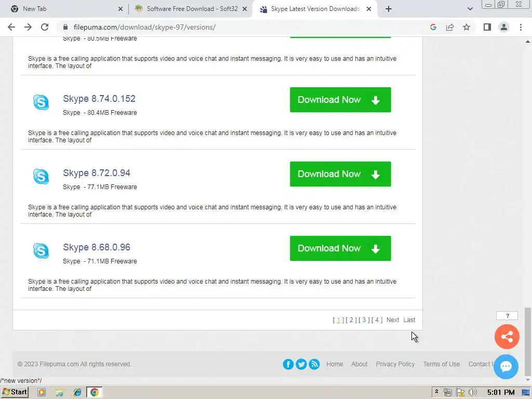The width and height of the screenshot is (532, 399).
Task: Select the Skype Latest Version Downloads tab
Action: 315,9
